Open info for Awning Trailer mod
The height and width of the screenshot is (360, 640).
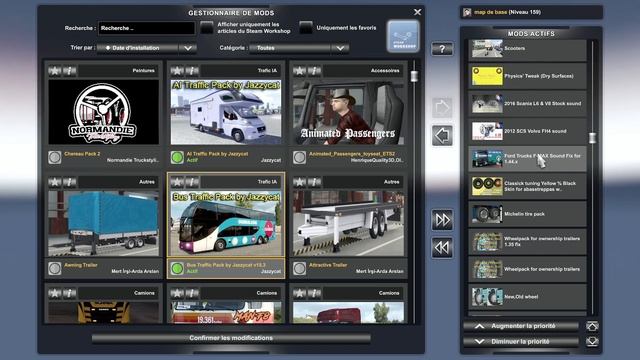70,182
